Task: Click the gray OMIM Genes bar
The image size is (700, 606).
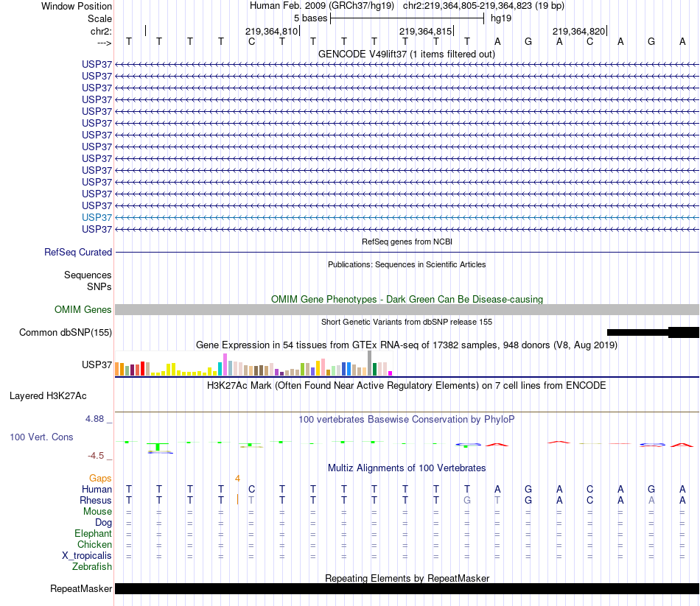Action: [407, 310]
